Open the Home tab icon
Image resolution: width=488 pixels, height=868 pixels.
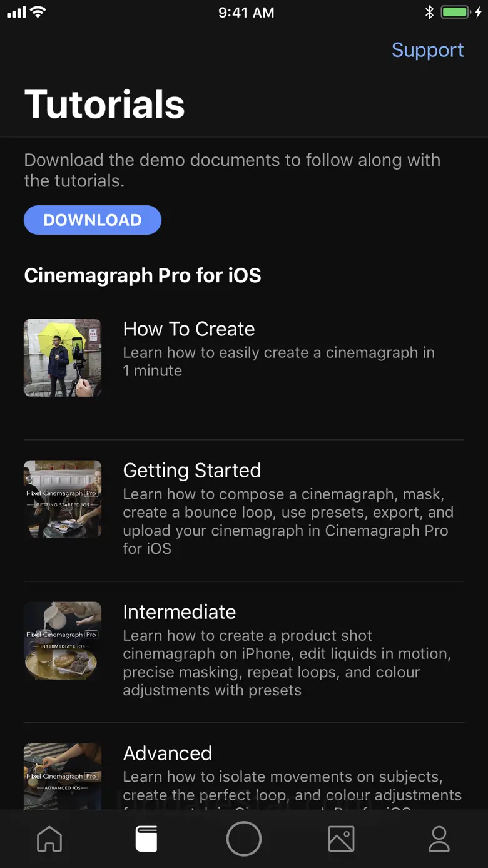pyautogui.click(x=49, y=839)
